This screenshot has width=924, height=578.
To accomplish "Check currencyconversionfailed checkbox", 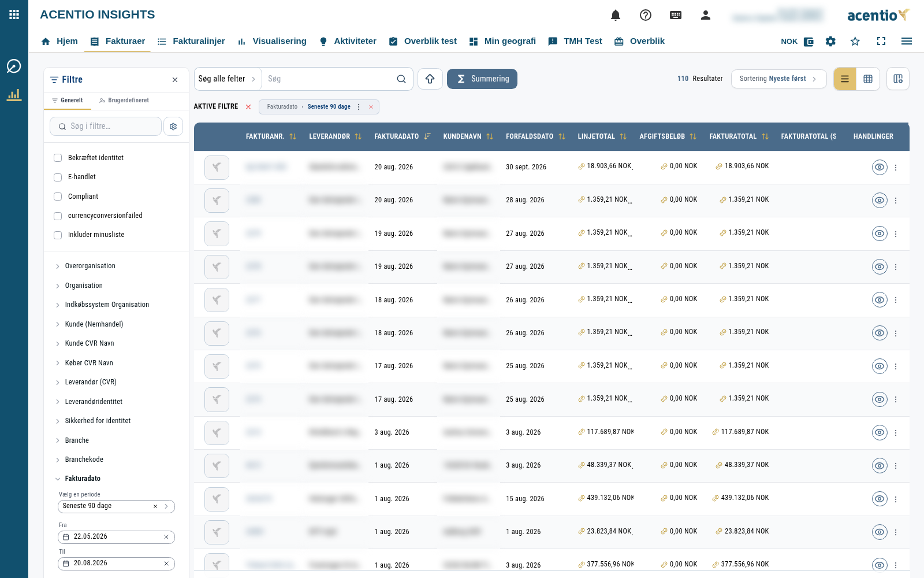I will click(x=58, y=216).
